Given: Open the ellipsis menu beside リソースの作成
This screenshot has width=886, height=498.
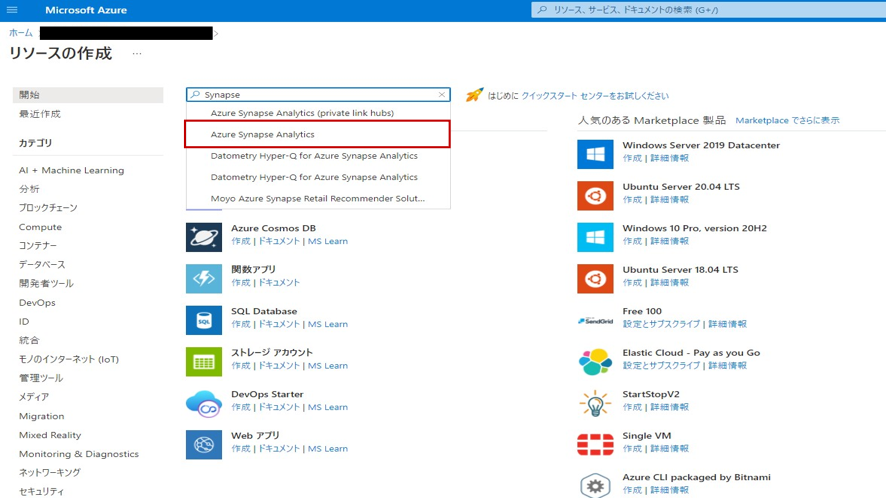Looking at the screenshot, I should point(137,54).
